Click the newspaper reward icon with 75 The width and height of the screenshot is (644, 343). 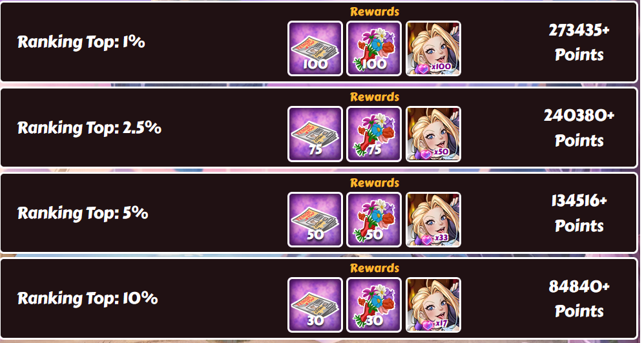(x=315, y=134)
